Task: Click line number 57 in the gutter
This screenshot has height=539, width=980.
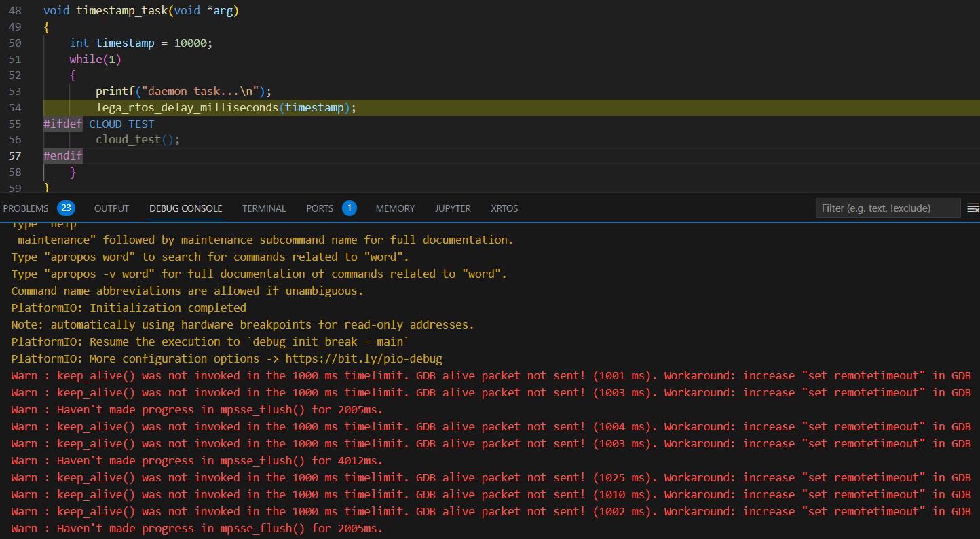Action: [x=15, y=155]
